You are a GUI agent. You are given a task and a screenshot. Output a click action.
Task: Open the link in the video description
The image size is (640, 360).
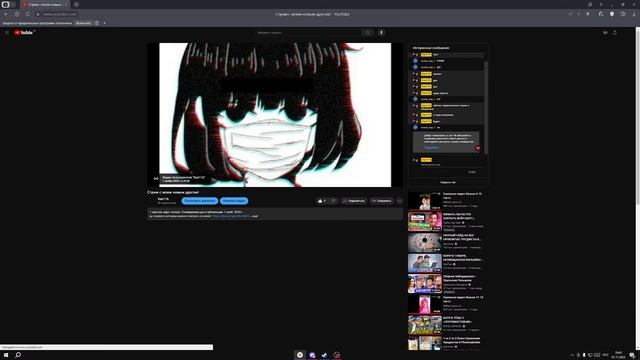[x=231, y=216]
